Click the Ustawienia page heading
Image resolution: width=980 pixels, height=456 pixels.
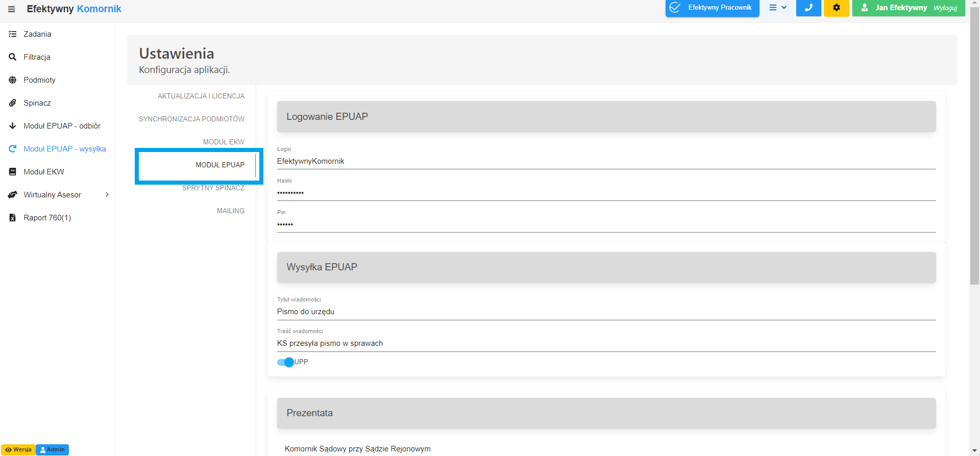pyautogui.click(x=177, y=54)
